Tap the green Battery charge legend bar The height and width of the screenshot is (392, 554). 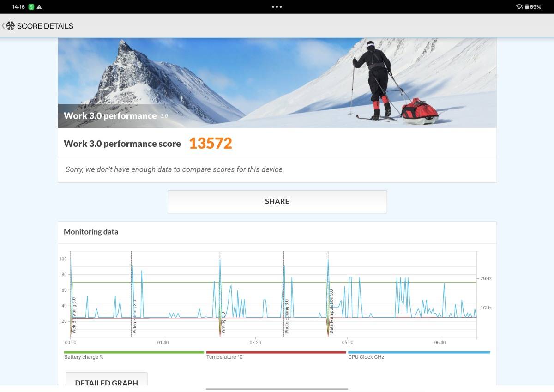click(x=134, y=352)
